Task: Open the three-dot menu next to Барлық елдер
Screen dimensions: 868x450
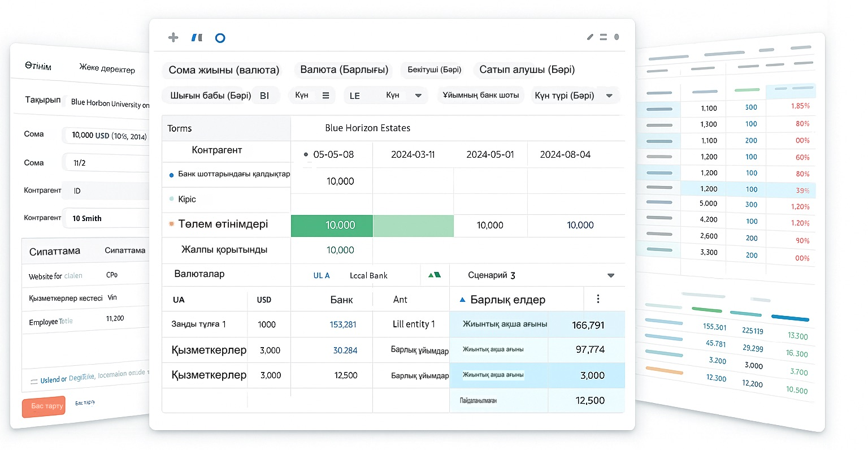Action: pyautogui.click(x=598, y=299)
